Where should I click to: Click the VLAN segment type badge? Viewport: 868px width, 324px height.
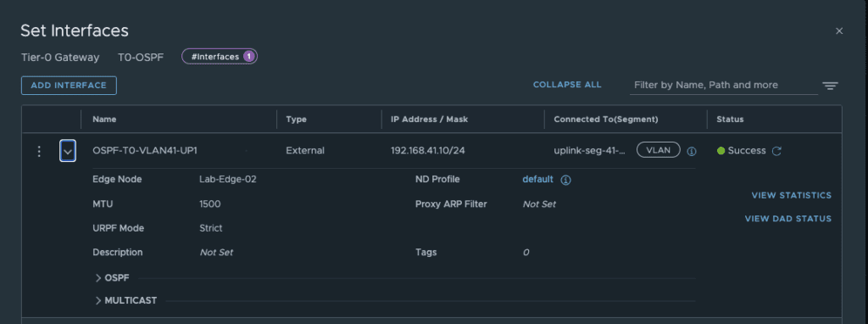click(658, 150)
